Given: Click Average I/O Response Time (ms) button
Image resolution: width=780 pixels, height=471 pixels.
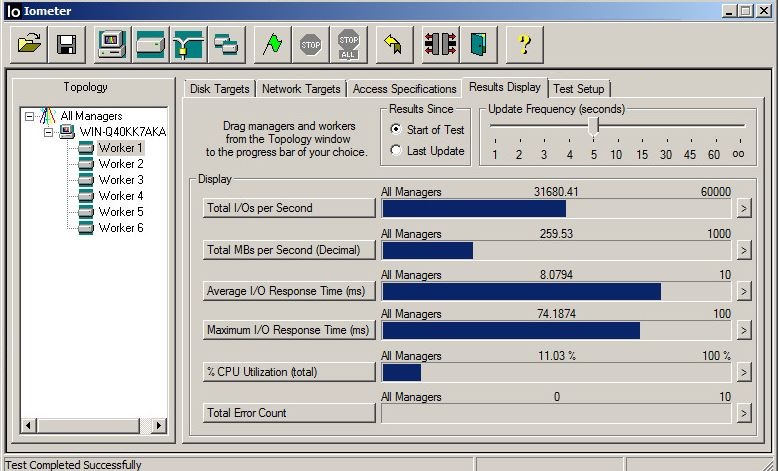Looking at the screenshot, I should [289, 291].
